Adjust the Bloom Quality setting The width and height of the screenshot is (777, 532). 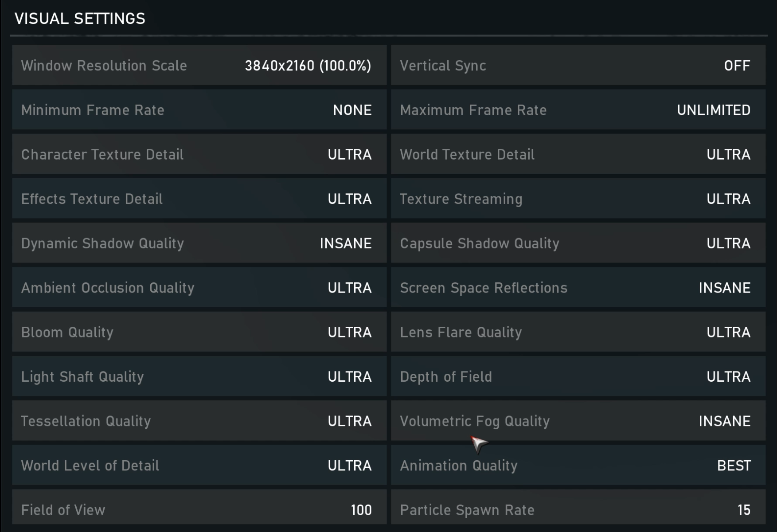[x=199, y=332]
